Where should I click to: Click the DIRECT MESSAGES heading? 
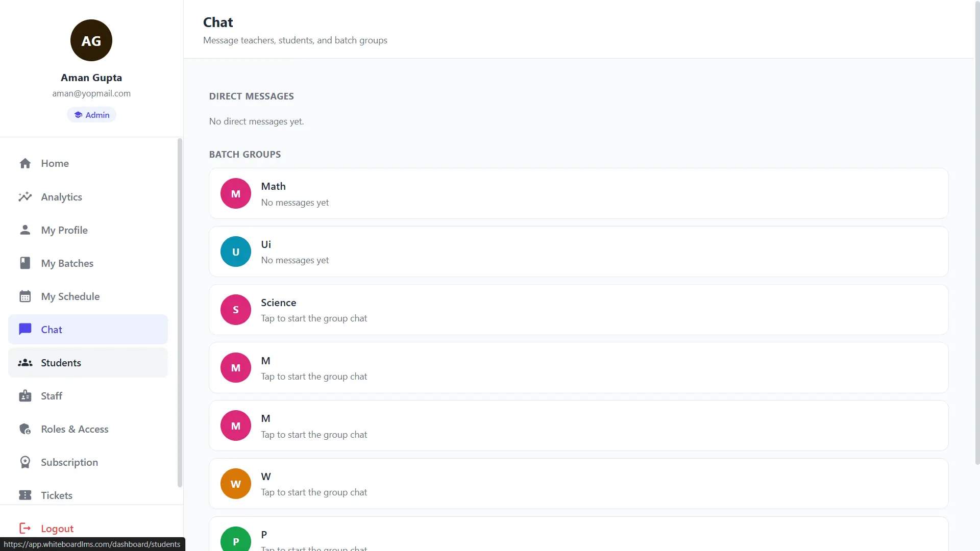point(252,96)
